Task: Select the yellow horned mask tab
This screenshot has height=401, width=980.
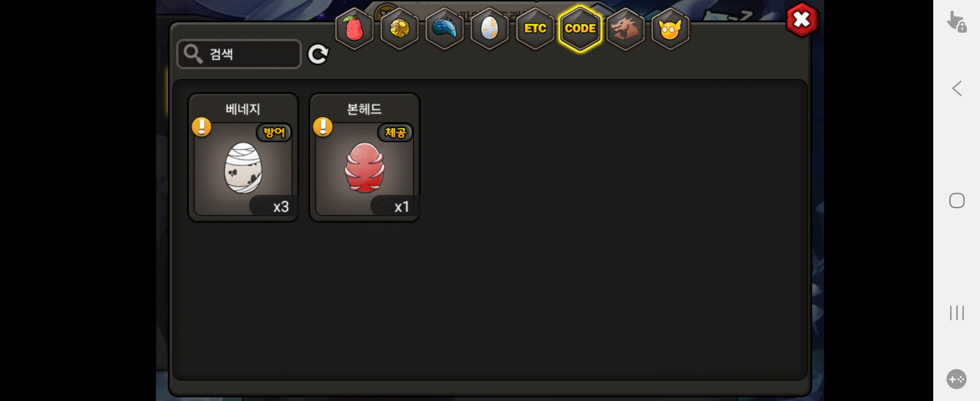Action: point(670,29)
